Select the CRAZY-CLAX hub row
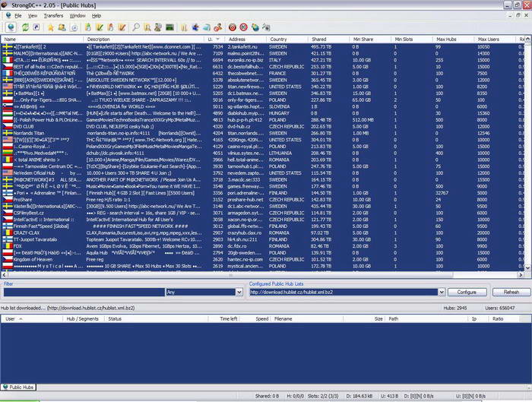Image resolution: width=532 pixels, height=402 pixels. pyautogui.click(x=263, y=233)
